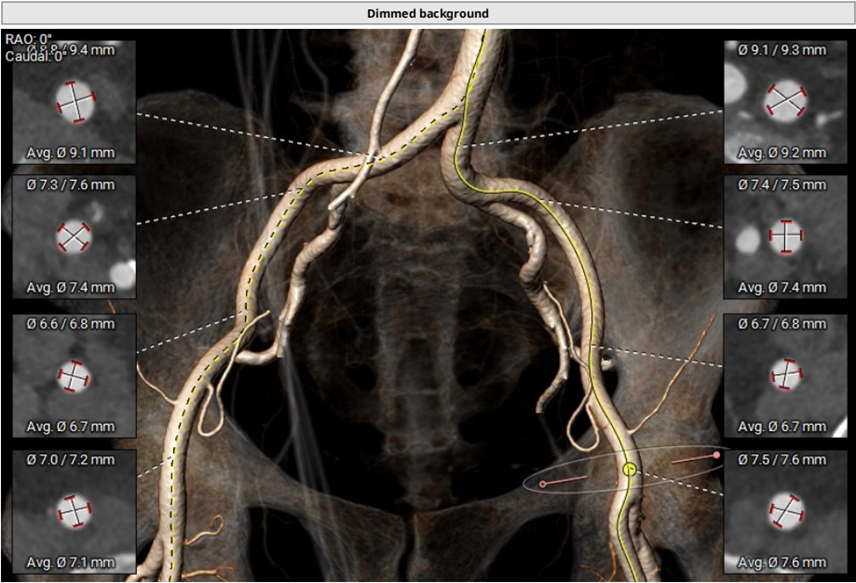Screen dimensions: 856x583
Task: Click the Dimmed background header bar
Action: 427,13
